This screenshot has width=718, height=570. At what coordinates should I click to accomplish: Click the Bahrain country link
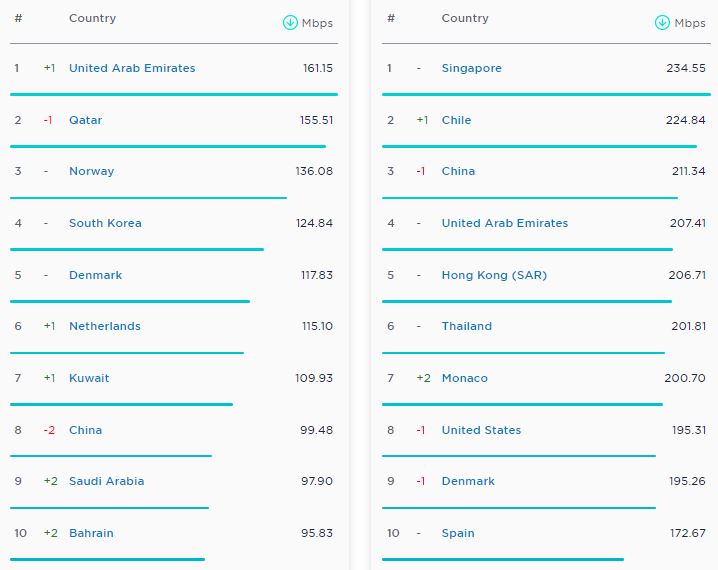[x=91, y=533]
